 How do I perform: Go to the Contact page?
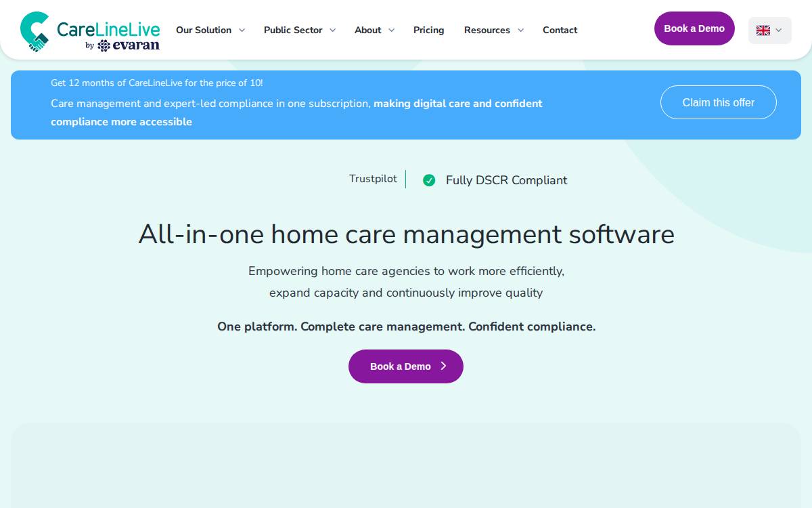pyautogui.click(x=560, y=30)
